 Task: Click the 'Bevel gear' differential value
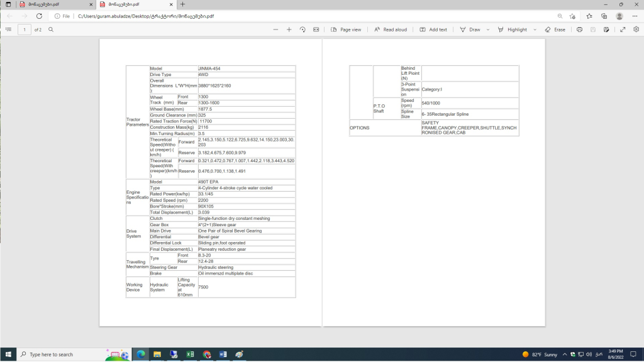[x=209, y=237]
